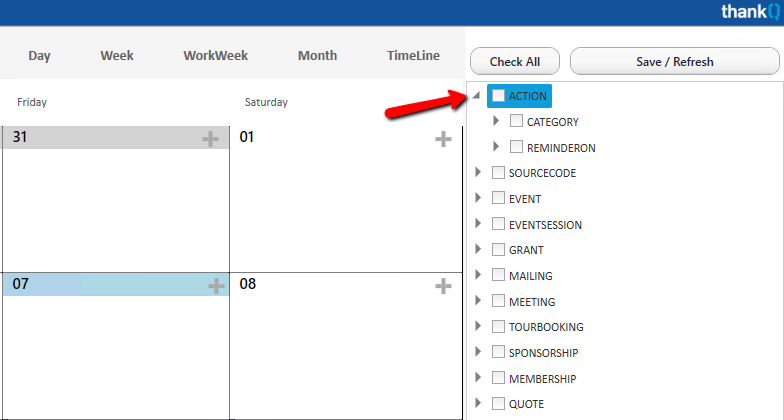Screen dimensions: 784x420
Task: Expand the CATEGORY node
Action: 496,120
